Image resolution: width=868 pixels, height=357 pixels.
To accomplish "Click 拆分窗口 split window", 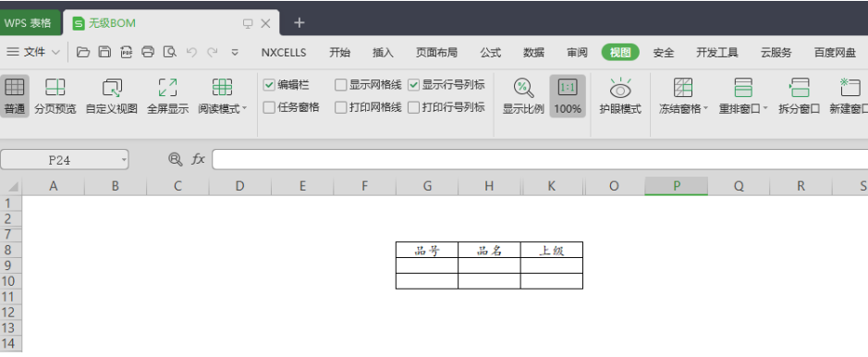I will pyautogui.click(x=799, y=96).
